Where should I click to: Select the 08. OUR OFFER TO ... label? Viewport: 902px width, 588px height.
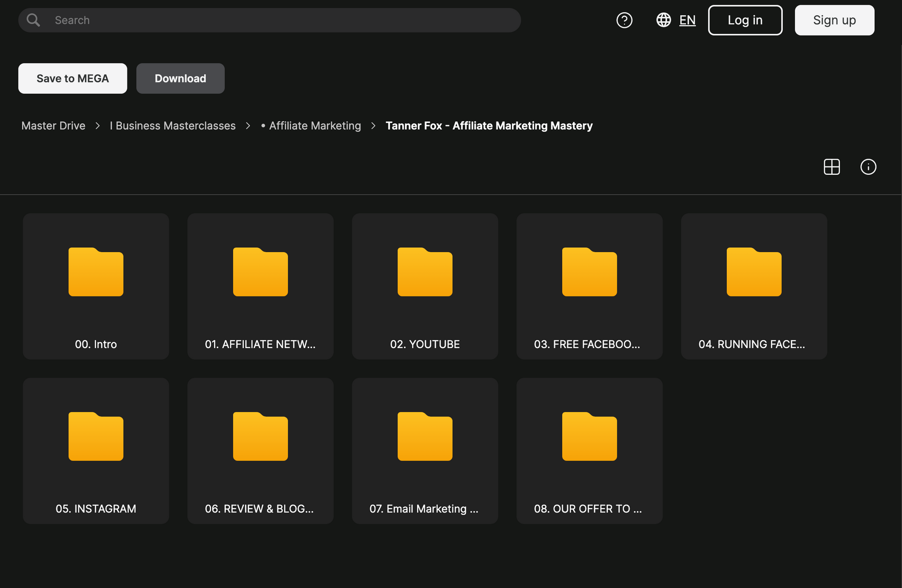click(x=588, y=509)
